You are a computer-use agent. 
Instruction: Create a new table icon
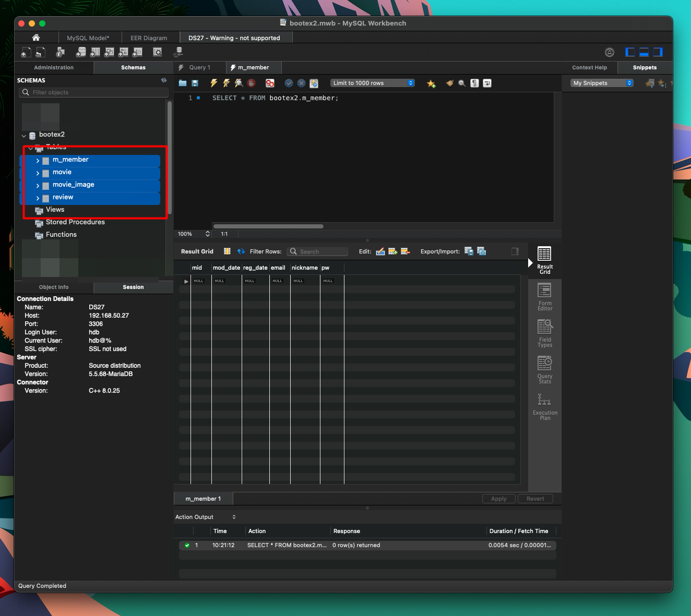(95, 52)
